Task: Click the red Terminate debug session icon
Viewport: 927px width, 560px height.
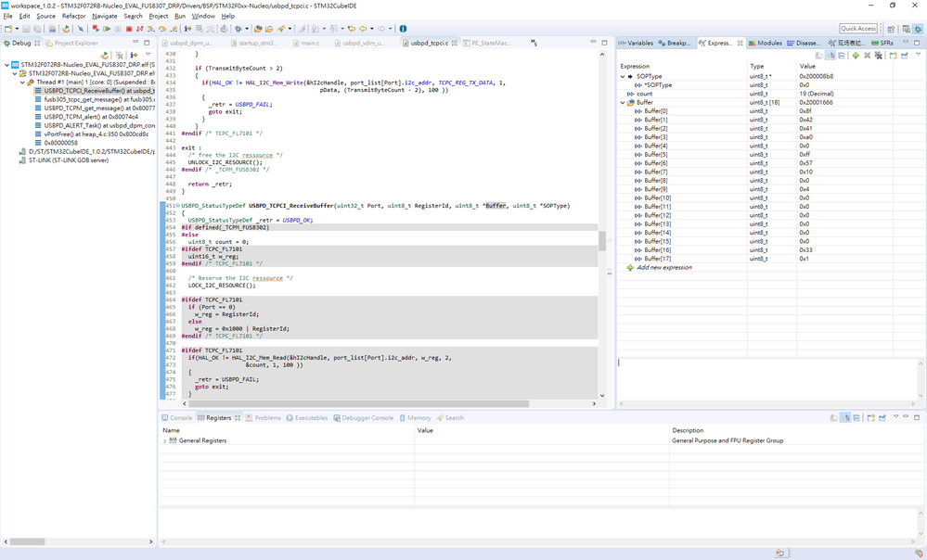Action: pos(129,29)
